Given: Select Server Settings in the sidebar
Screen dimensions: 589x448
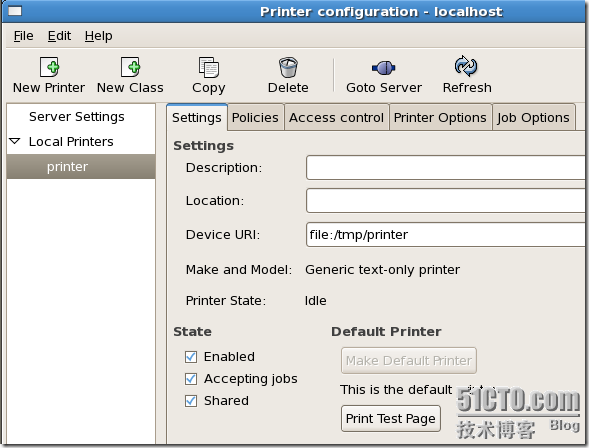Looking at the screenshot, I should (77, 117).
